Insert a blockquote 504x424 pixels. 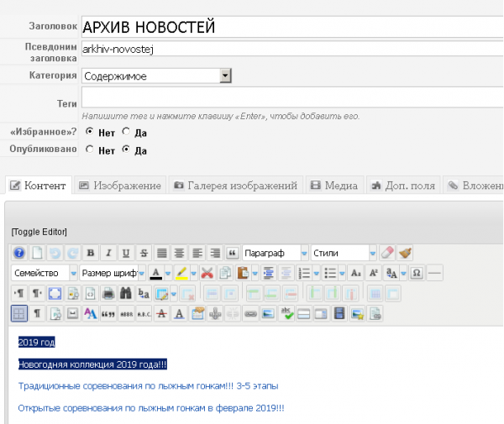pyautogui.click(x=232, y=253)
